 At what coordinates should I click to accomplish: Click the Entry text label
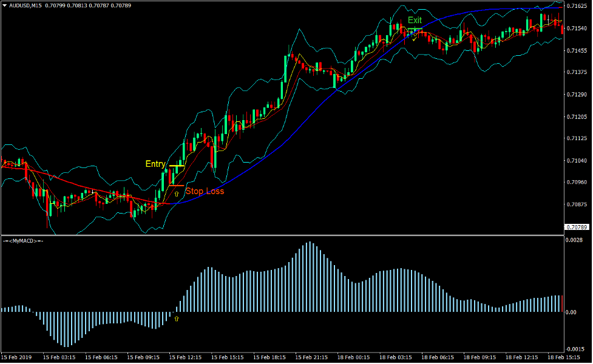tap(155, 164)
